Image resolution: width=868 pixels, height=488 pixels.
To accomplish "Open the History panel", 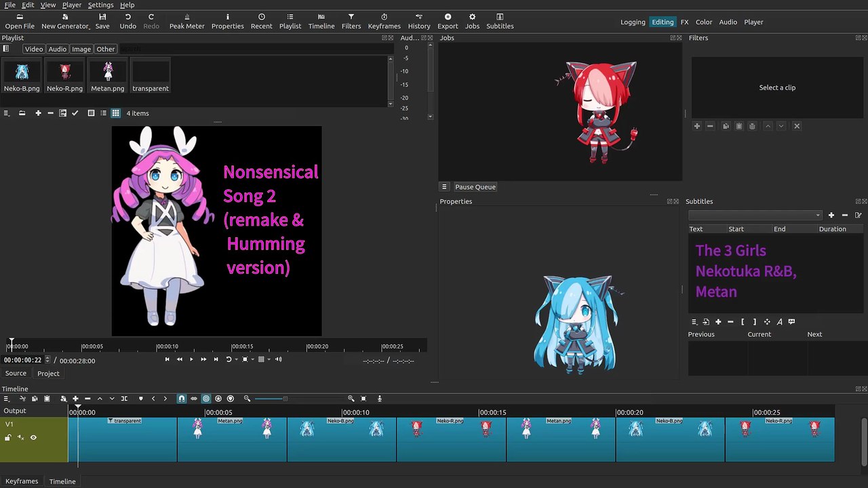I will [419, 21].
